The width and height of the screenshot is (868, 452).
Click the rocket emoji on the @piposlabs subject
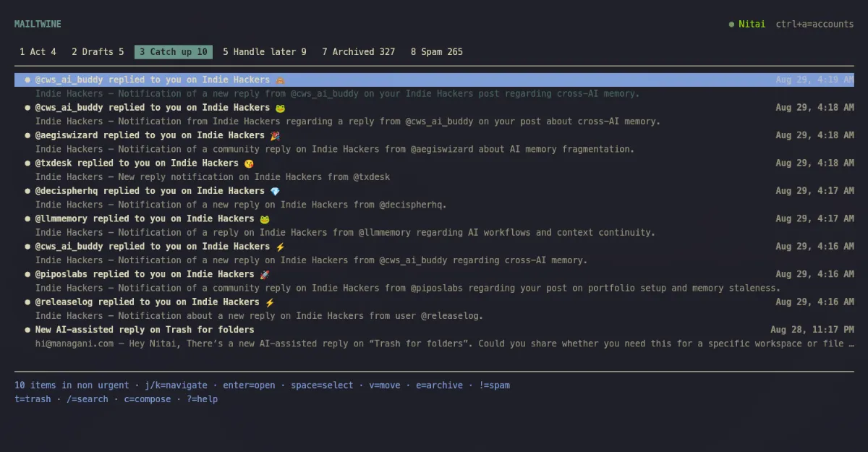click(265, 275)
